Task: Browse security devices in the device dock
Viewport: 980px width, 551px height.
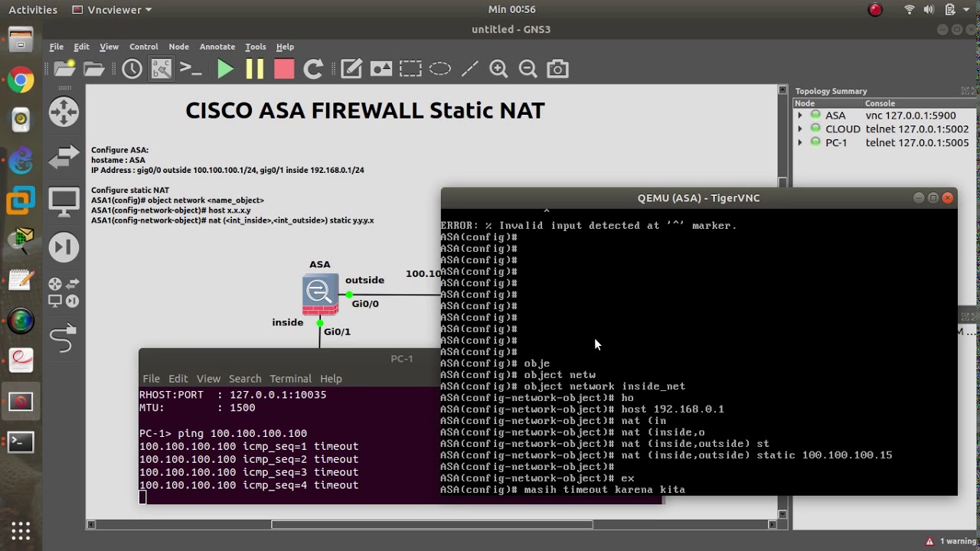Action: pyautogui.click(x=64, y=246)
